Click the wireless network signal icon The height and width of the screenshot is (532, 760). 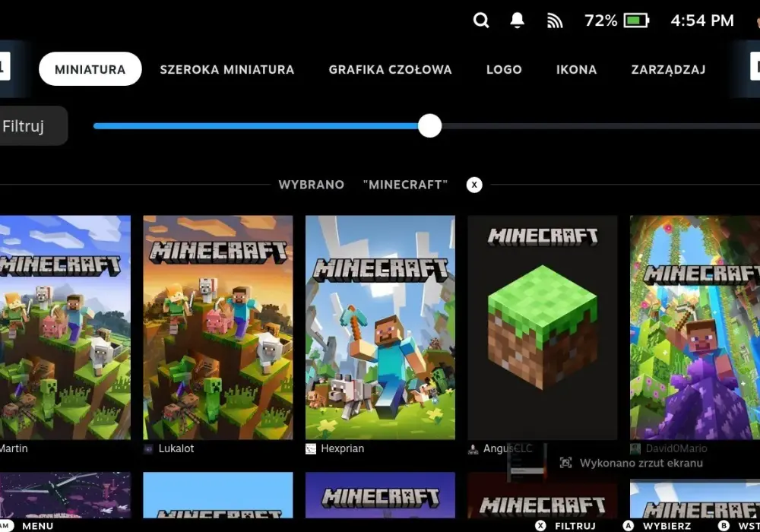555,21
